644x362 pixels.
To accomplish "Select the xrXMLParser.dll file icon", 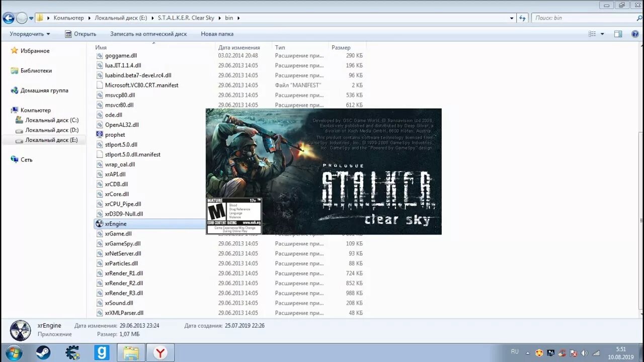I will 99,313.
